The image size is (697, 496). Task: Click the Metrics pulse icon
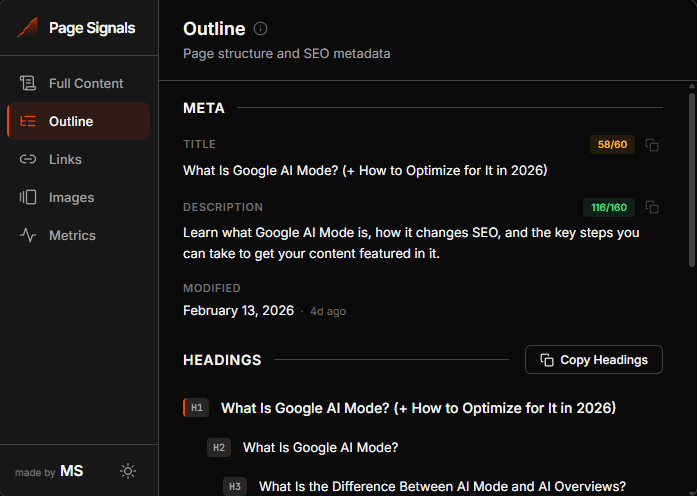(x=28, y=235)
